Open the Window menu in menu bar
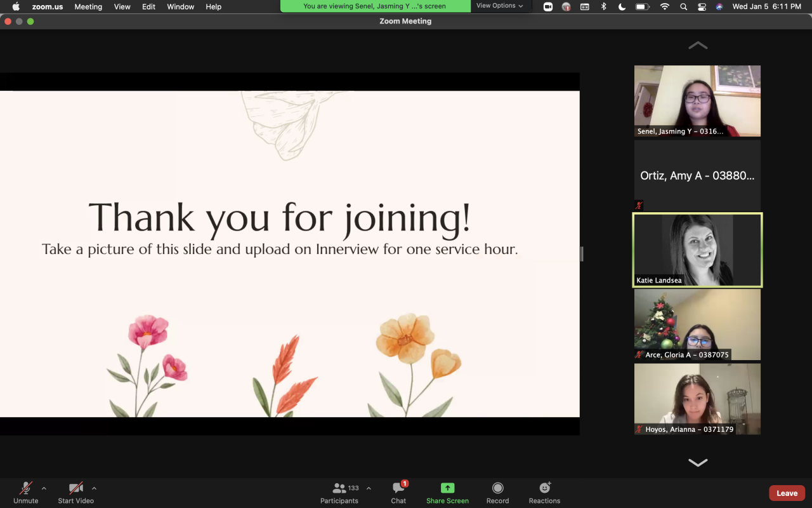Viewport: 812px width, 508px height. [x=180, y=7]
